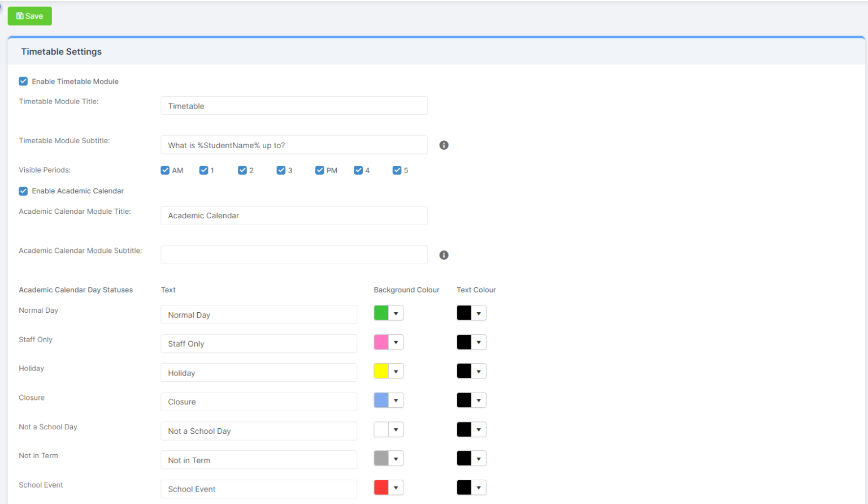
Task: Open Not a School Day background colour dropdown
Action: (x=389, y=430)
